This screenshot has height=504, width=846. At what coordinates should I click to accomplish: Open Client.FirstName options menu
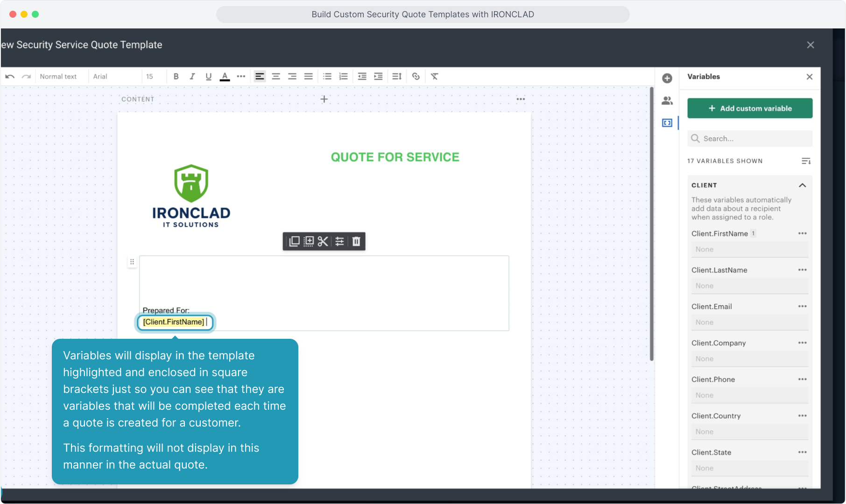pyautogui.click(x=802, y=233)
